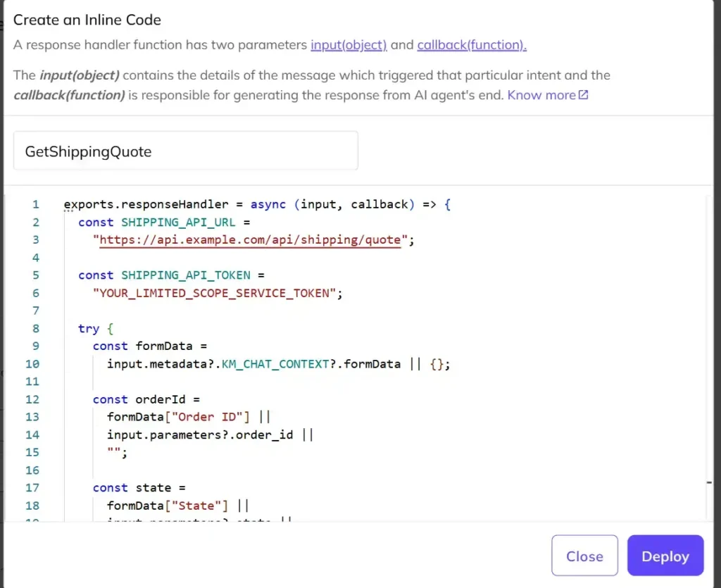Click the "State" string on line 18
The height and width of the screenshot is (588, 721).
(196, 505)
